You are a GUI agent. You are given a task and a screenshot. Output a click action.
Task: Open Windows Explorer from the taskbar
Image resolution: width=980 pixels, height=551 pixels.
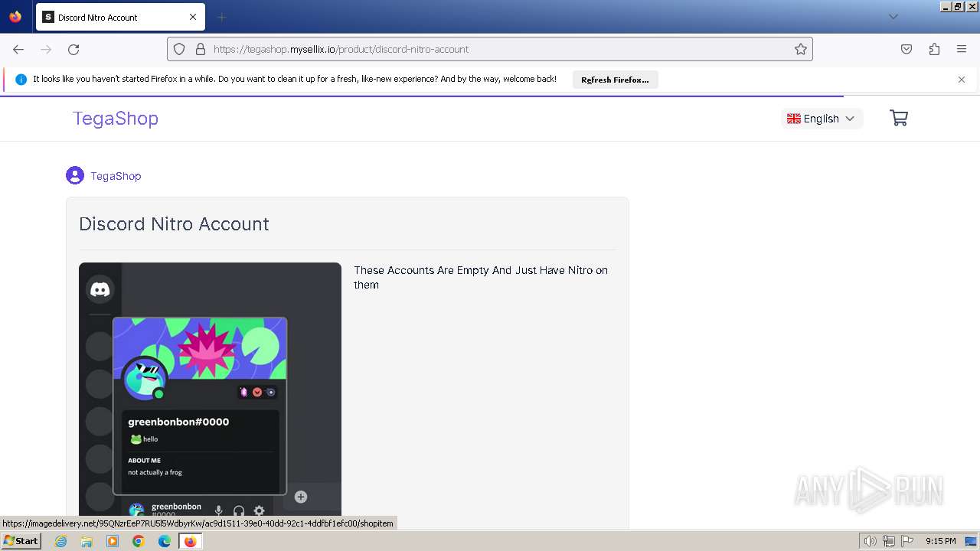point(87,541)
